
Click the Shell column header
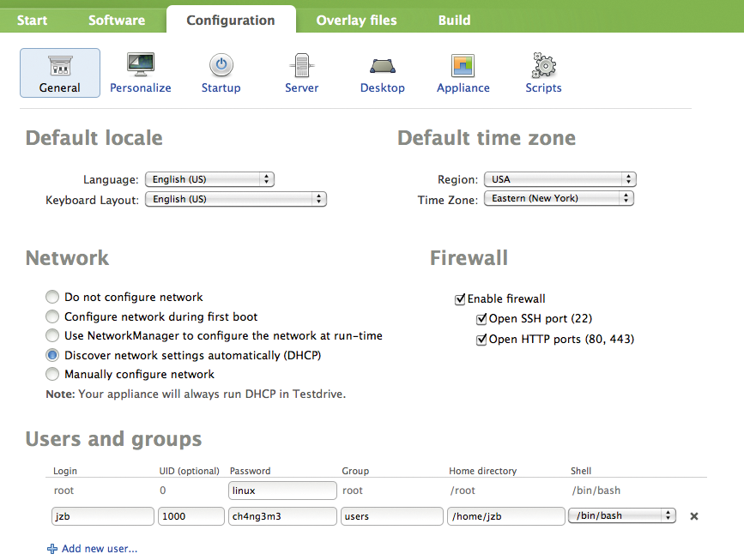point(581,471)
